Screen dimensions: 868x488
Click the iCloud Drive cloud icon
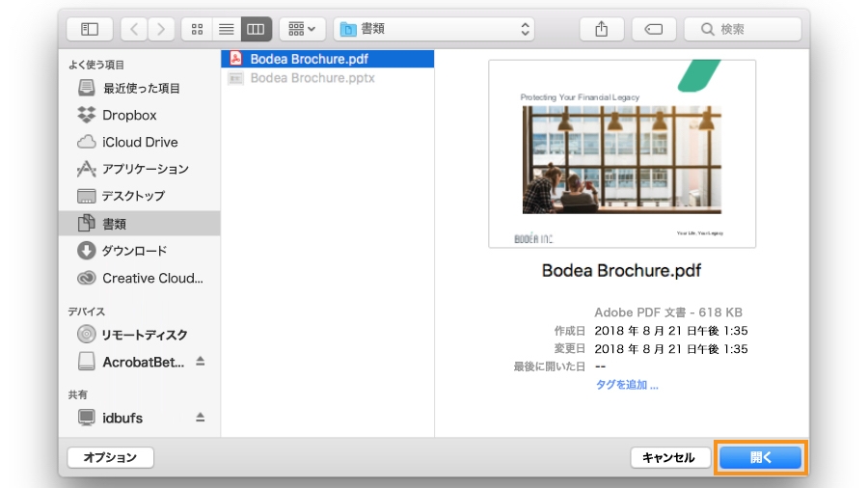click(87, 142)
